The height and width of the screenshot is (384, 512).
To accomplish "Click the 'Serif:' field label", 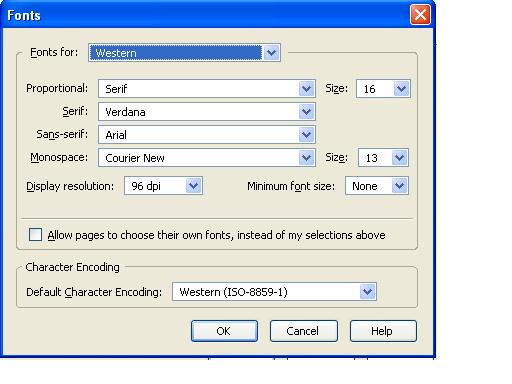I will (x=75, y=111).
